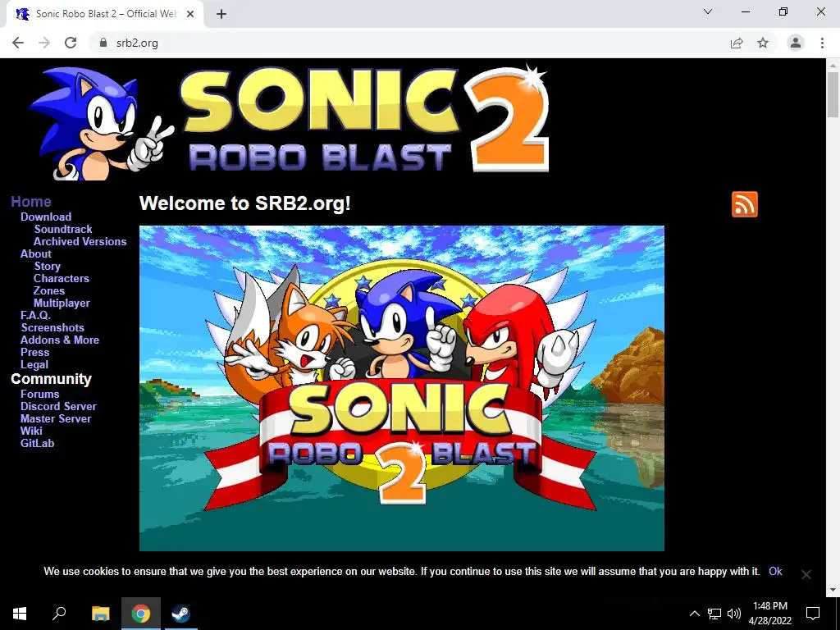Click the orange RSS feed icon

745,204
